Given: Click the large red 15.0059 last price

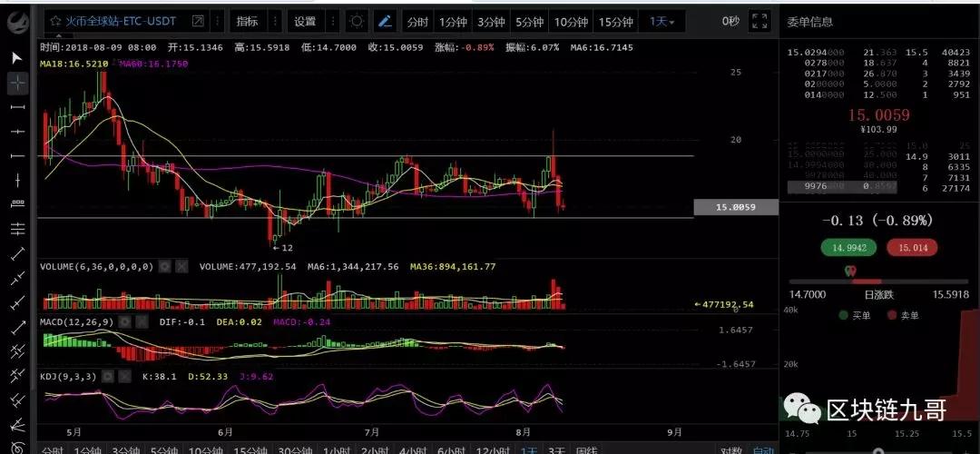Looking at the screenshot, I should (878, 115).
